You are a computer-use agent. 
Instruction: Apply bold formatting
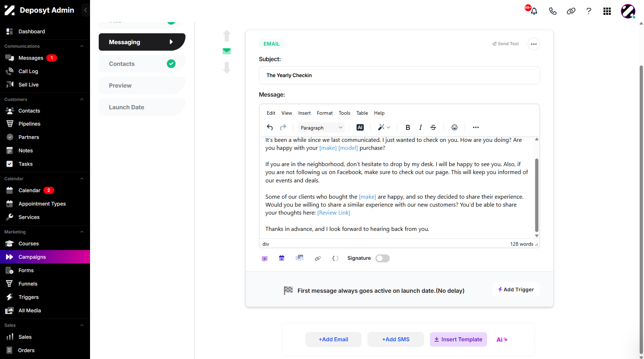point(408,127)
